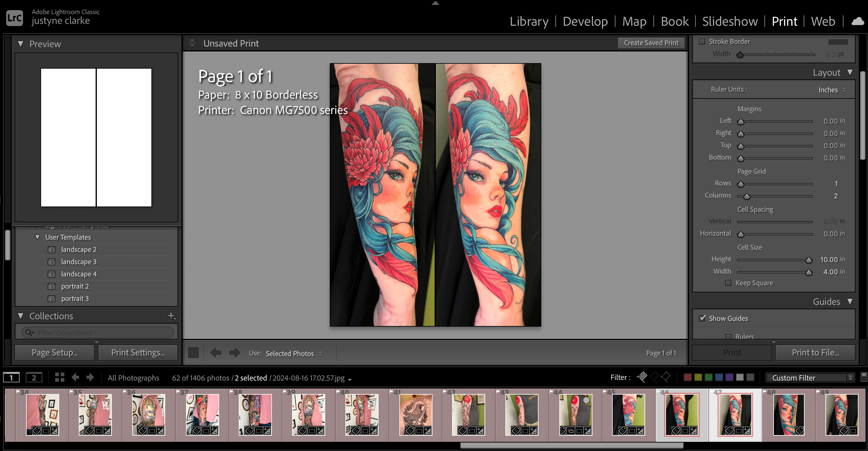Add new collection with plus icon
This screenshot has width=868, height=451.
pos(172,316)
